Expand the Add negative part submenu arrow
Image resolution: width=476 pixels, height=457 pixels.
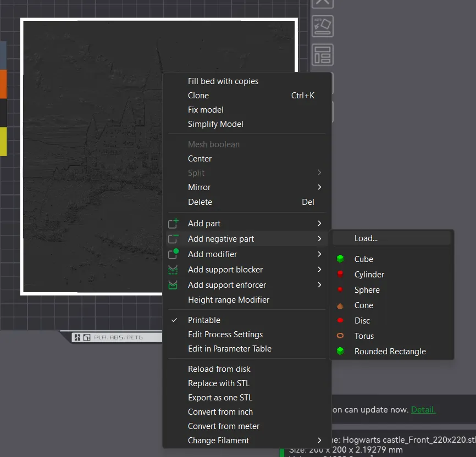point(319,239)
